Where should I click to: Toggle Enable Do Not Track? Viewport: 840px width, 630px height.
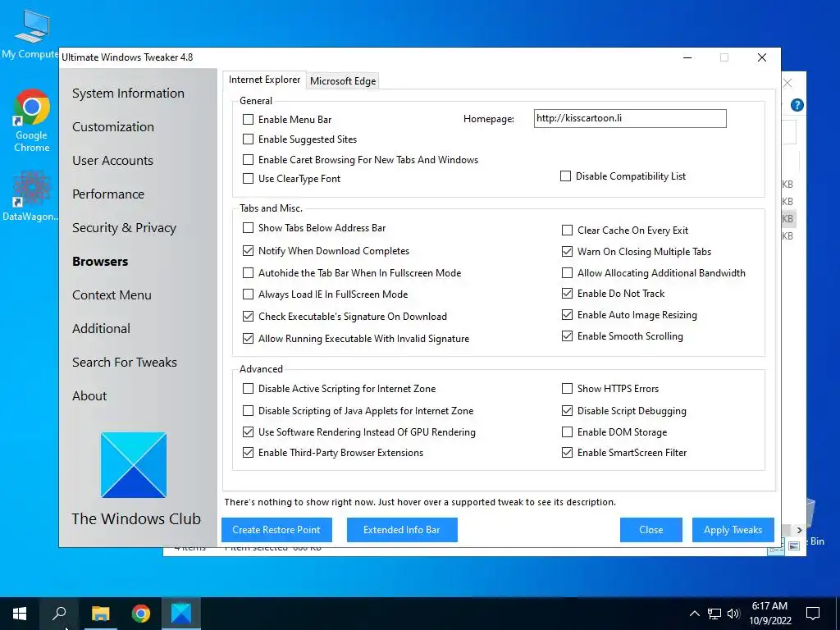pos(567,293)
